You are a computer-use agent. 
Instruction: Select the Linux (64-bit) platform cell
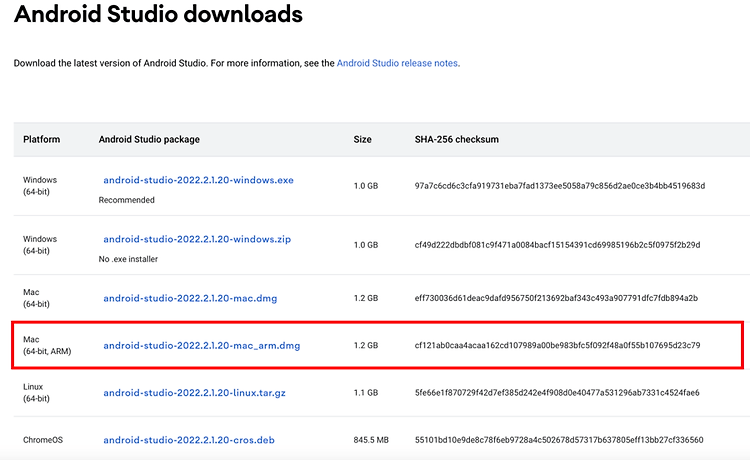(36, 393)
